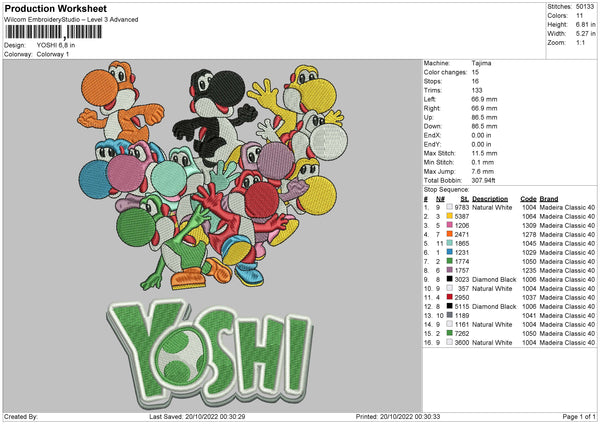Click the St. column header
Viewport: 600px width, 424px height.
464,198
